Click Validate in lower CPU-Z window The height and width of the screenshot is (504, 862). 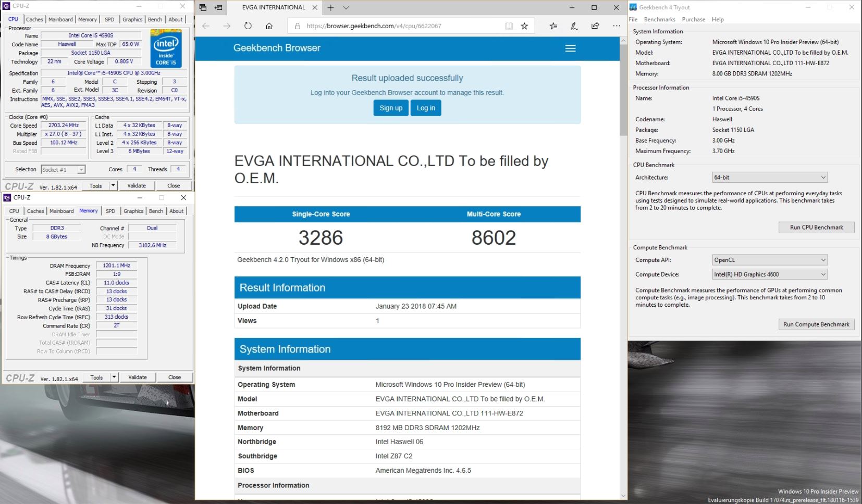(138, 377)
